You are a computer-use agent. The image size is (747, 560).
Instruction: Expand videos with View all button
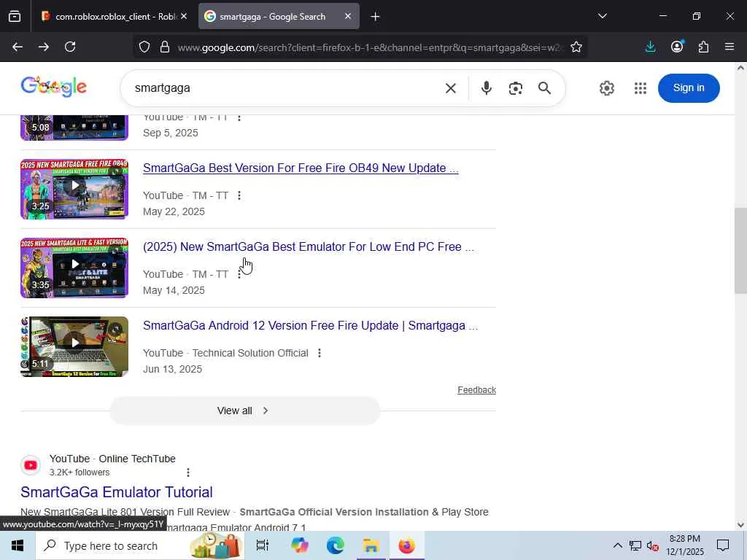pos(244,411)
